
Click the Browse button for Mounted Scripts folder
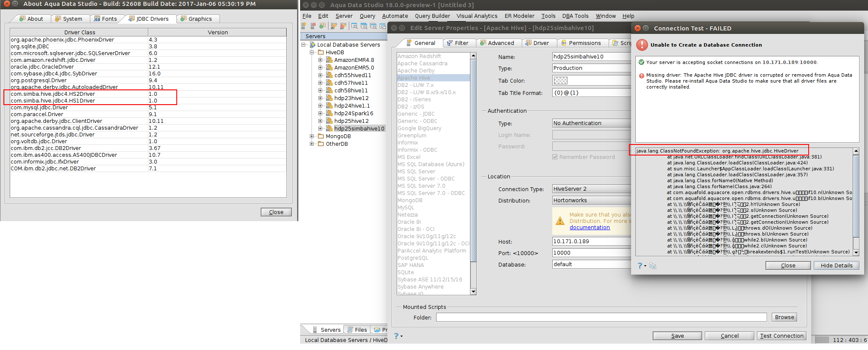point(785,317)
